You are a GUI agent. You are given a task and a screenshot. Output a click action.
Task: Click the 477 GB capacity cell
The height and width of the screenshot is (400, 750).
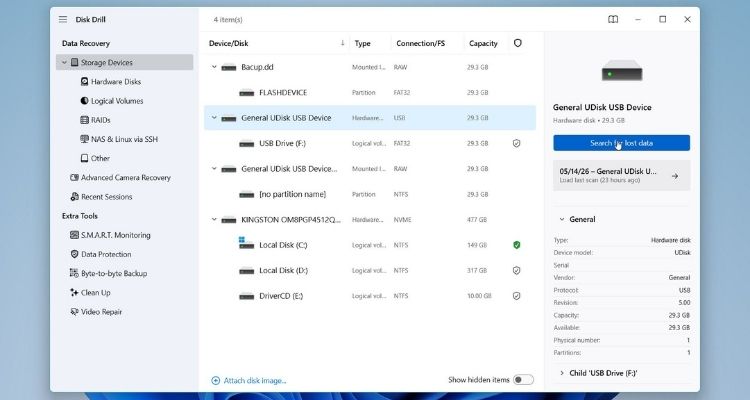[477, 220]
